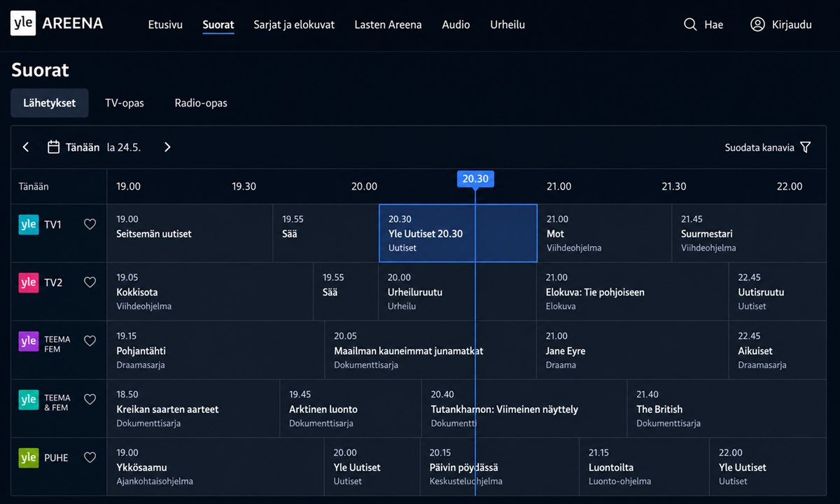Image resolution: width=840 pixels, height=504 pixels.
Task: Open Etusivu in the top navigation
Action: [165, 24]
